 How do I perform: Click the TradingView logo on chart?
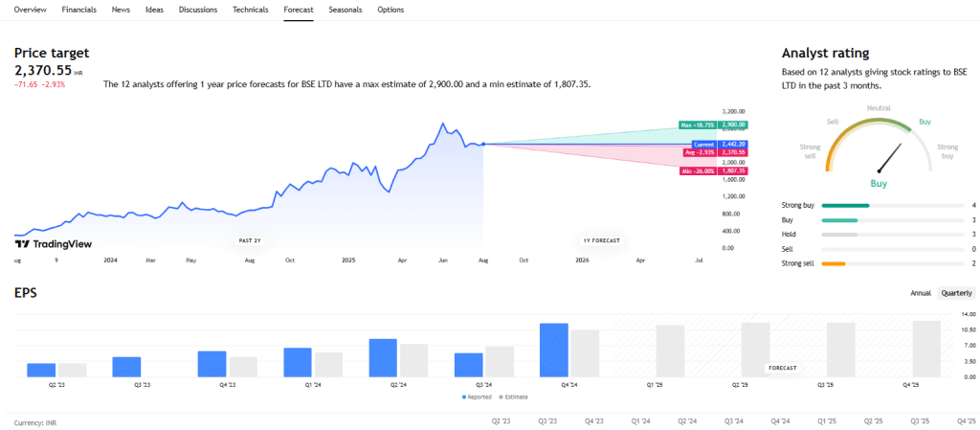[54, 244]
